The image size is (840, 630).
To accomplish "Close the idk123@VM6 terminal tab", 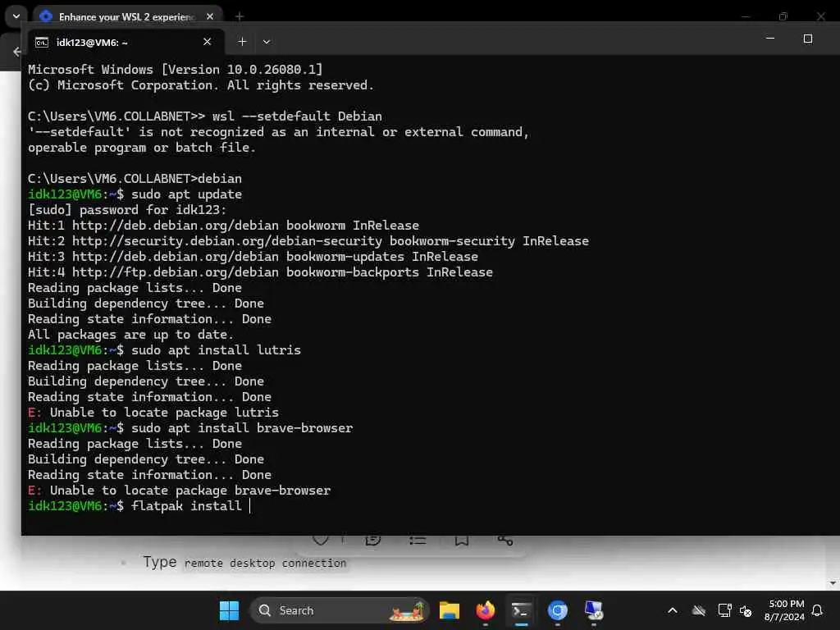I will [208, 42].
